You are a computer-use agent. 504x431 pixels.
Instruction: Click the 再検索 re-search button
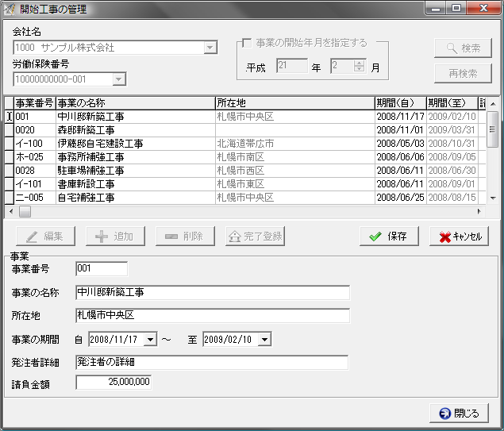point(463,73)
